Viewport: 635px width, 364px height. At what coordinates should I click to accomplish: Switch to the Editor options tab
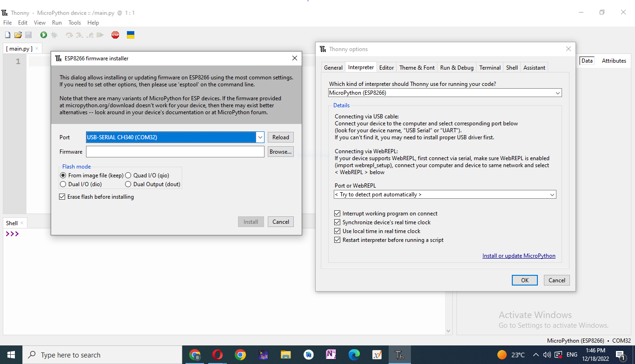click(x=386, y=67)
